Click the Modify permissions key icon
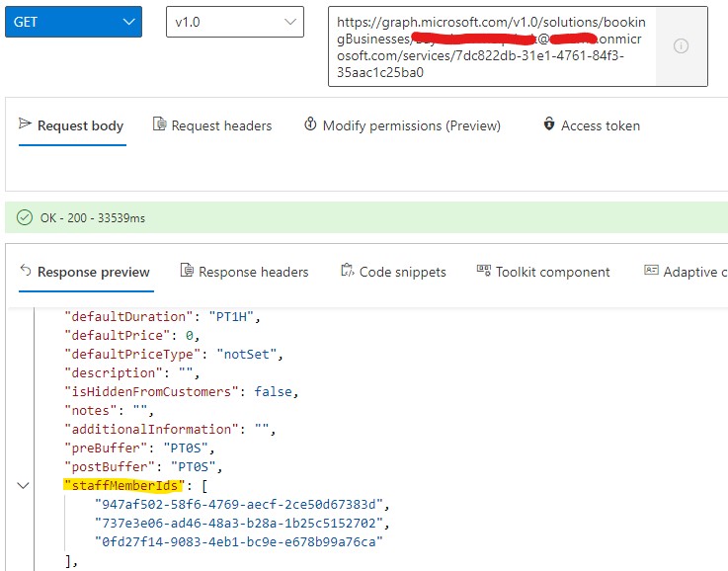The width and height of the screenshot is (728, 571). [x=310, y=123]
